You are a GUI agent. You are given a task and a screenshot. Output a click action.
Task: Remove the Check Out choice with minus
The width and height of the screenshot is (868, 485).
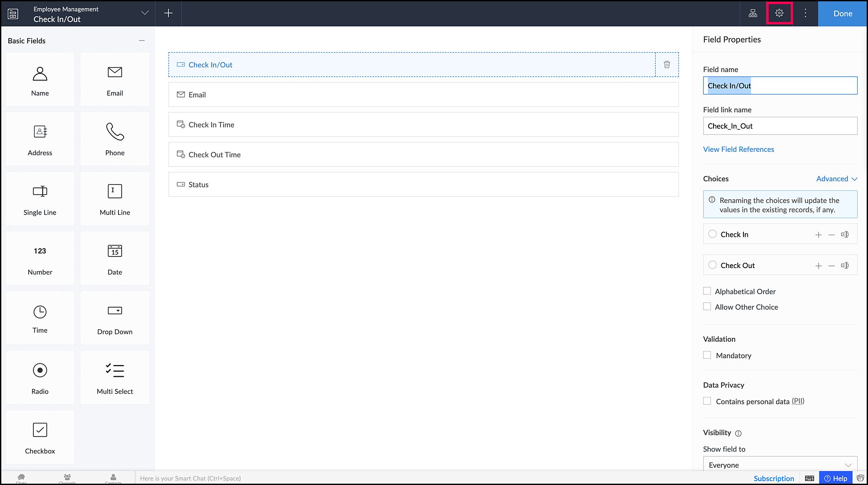click(831, 265)
